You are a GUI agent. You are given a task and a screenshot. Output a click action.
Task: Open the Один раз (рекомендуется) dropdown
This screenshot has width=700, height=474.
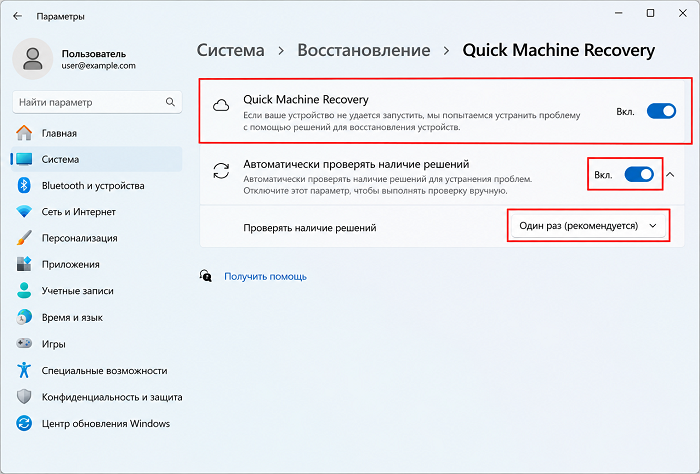click(588, 226)
